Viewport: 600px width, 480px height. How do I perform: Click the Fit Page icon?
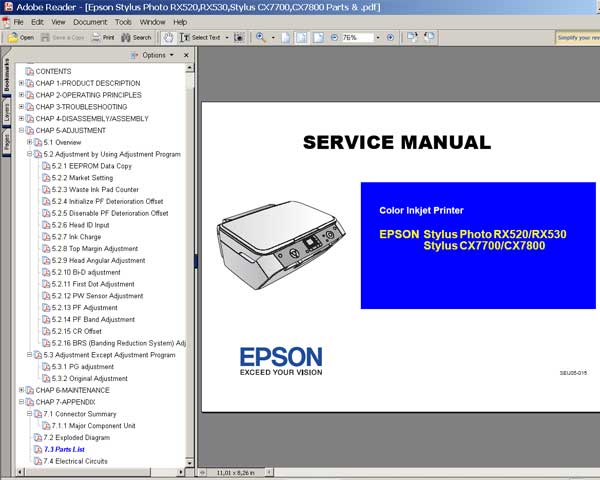point(302,38)
